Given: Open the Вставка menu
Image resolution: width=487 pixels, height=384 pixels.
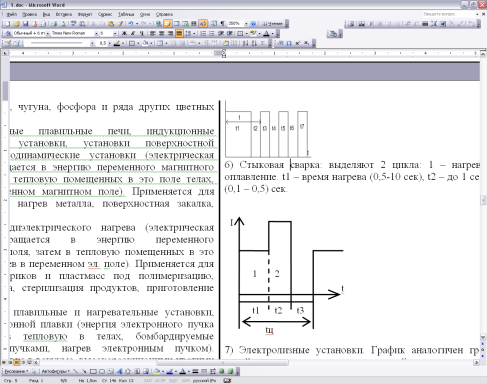Looking at the screenshot, I should pyautogui.click(x=64, y=14).
